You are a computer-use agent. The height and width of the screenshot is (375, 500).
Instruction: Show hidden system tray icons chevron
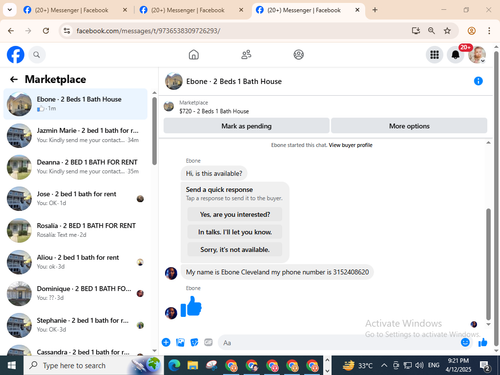pos(384,365)
